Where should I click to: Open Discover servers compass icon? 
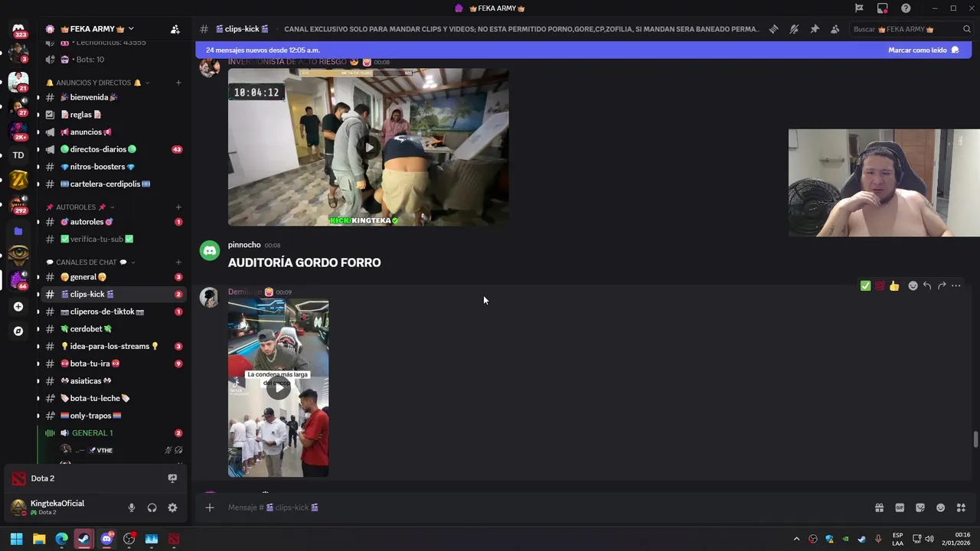pyautogui.click(x=18, y=331)
